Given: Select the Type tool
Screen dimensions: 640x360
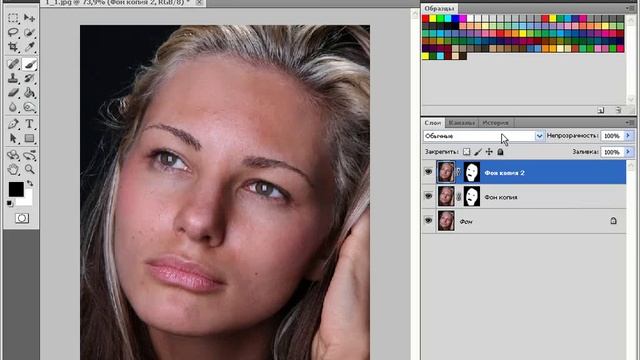Looking at the screenshot, I should pos(29,124).
